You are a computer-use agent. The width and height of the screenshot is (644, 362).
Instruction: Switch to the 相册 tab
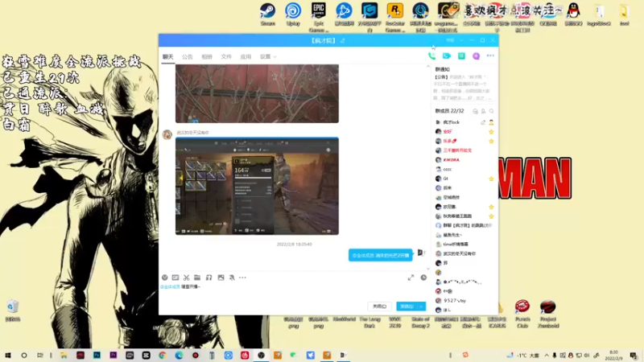pyautogui.click(x=207, y=57)
